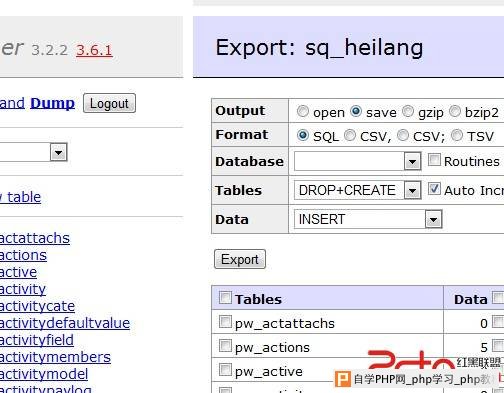Open the Dump link
This screenshot has height=393, width=504.
[52, 103]
